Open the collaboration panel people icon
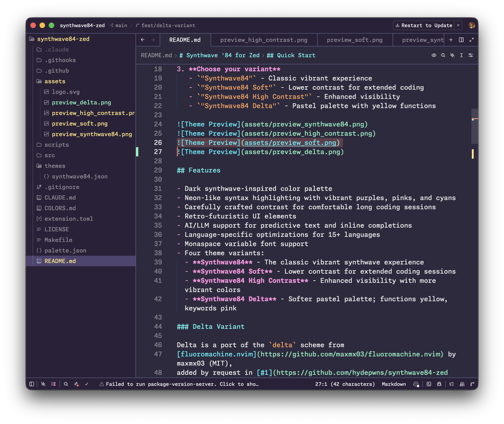 pyautogui.click(x=462, y=384)
